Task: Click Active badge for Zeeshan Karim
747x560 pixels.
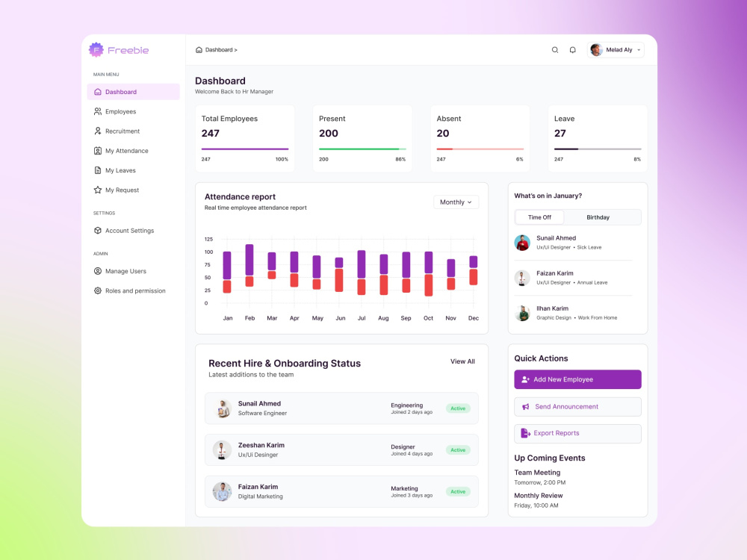Action: (458, 450)
